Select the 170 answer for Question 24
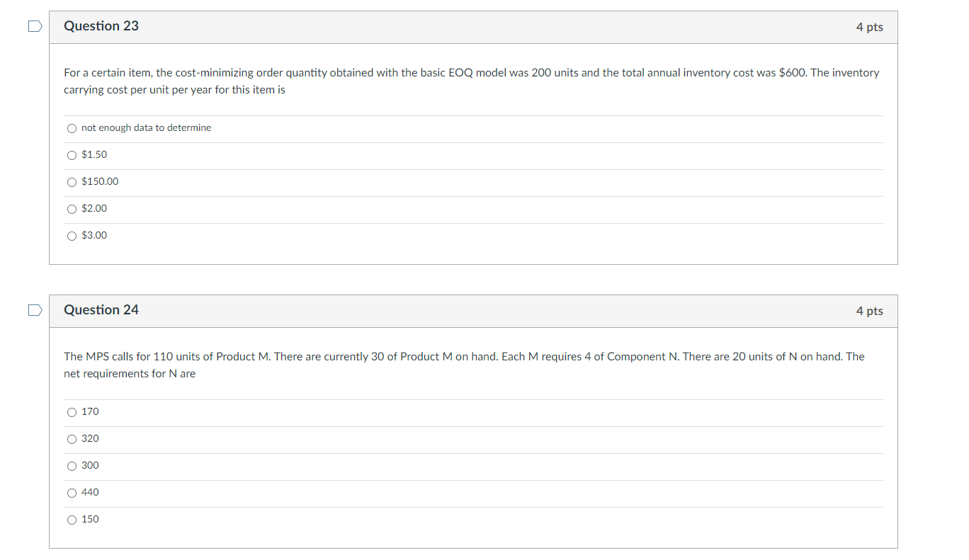 (72, 412)
